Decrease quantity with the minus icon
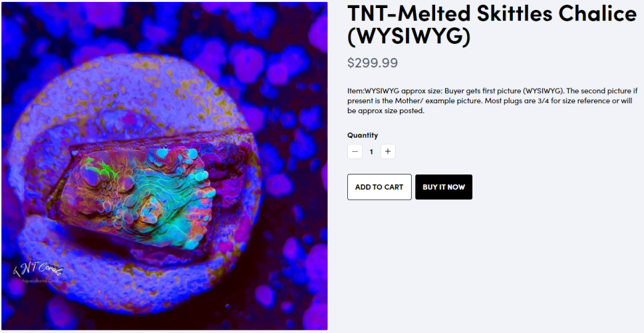This screenshot has width=644, height=333. pyautogui.click(x=355, y=152)
